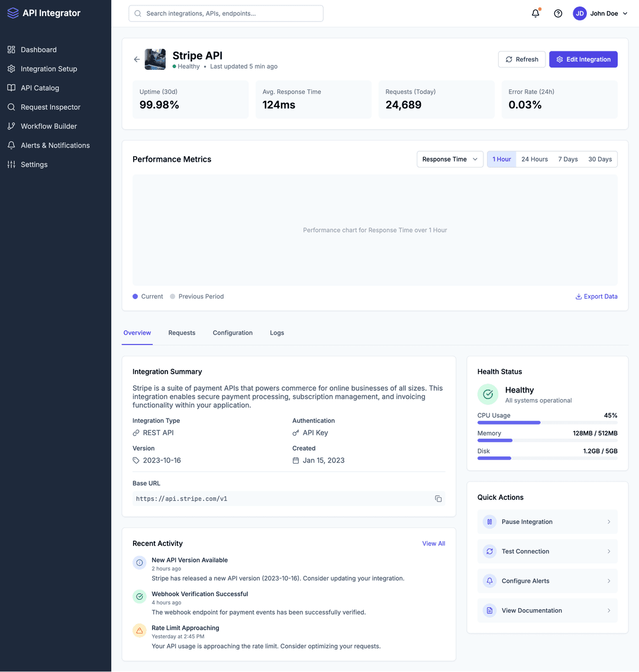Click the Edit Integration button
The height and width of the screenshot is (672, 639).
583,59
